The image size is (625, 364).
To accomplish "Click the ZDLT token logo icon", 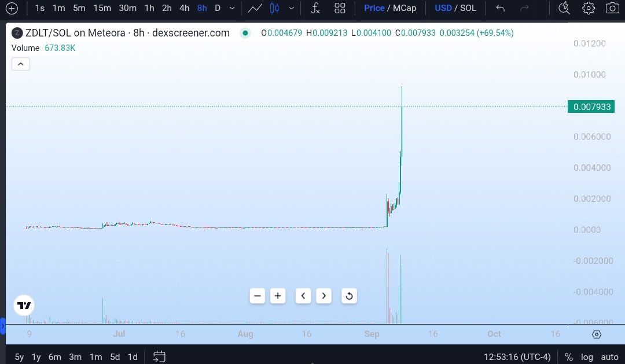I will click(17, 33).
